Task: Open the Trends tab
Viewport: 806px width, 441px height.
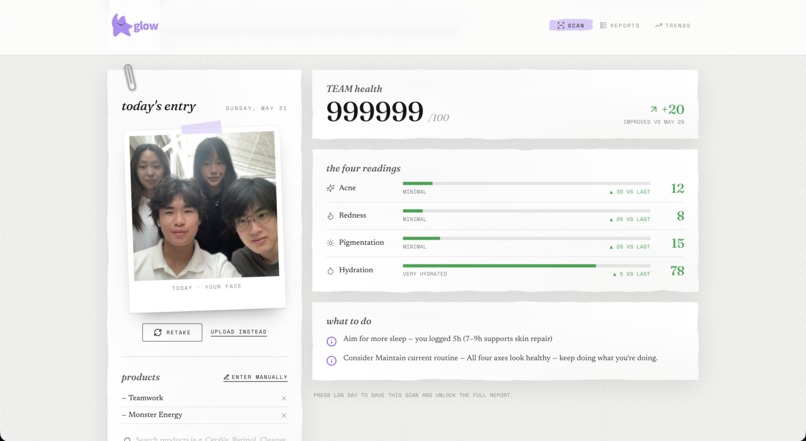Action: 672,25
